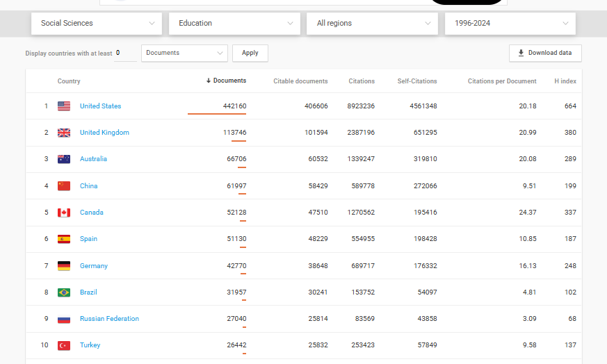Open the Social Sciences subject area dropdown
This screenshot has height=364, width=607.
[x=97, y=23]
